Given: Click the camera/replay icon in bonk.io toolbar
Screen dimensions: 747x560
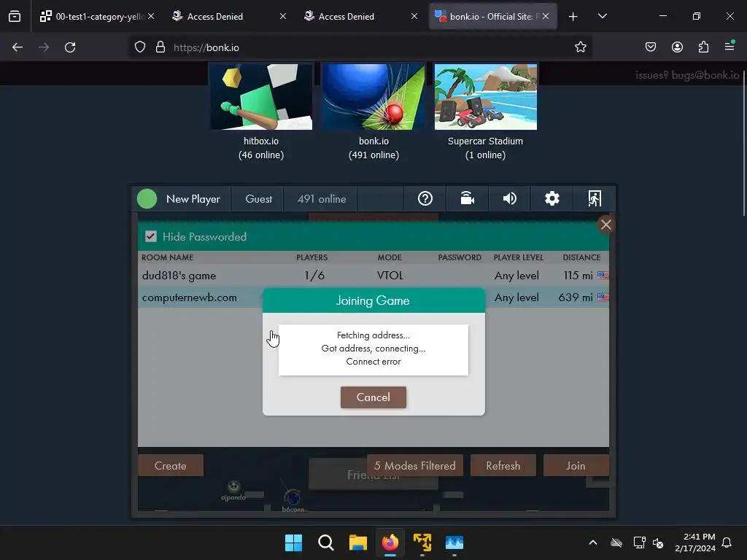Looking at the screenshot, I should point(468,198).
